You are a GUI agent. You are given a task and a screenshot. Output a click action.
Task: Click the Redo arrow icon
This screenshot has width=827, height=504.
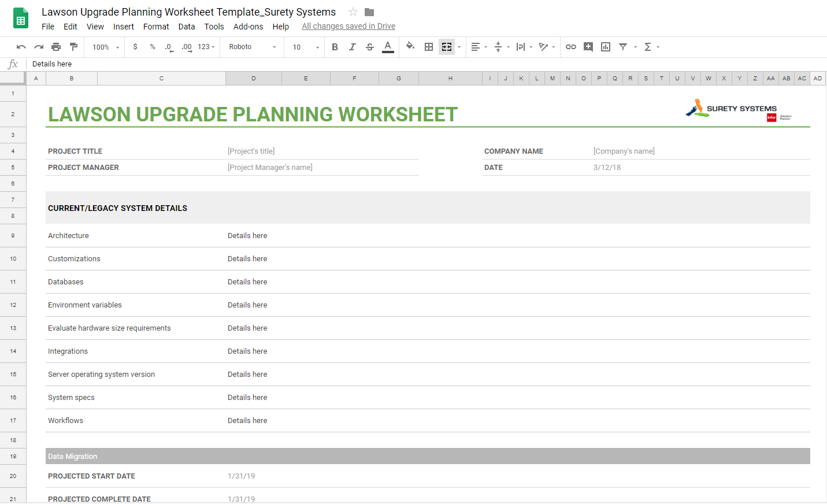(39, 47)
